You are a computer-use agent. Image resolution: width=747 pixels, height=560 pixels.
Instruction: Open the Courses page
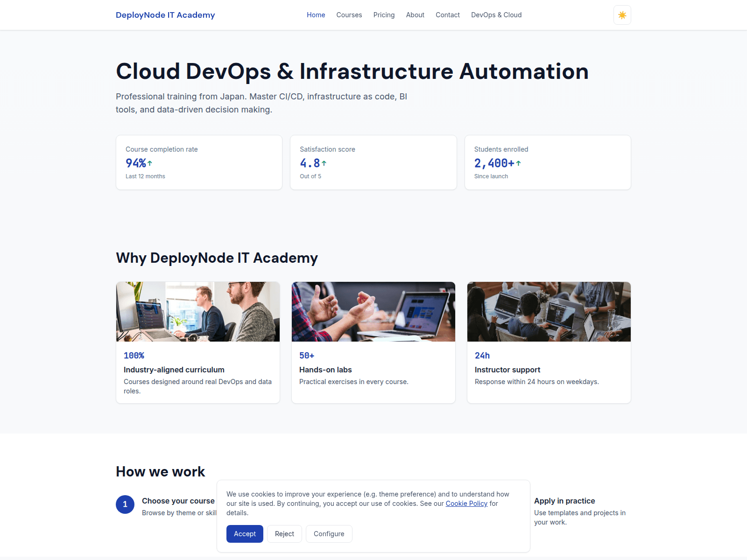[x=349, y=14]
